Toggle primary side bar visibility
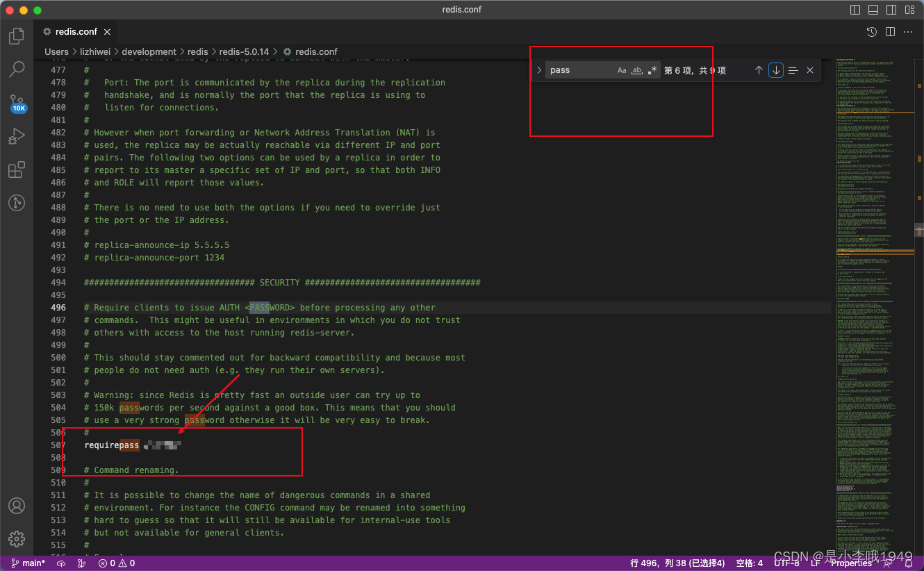The image size is (924, 571). click(856, 10)
